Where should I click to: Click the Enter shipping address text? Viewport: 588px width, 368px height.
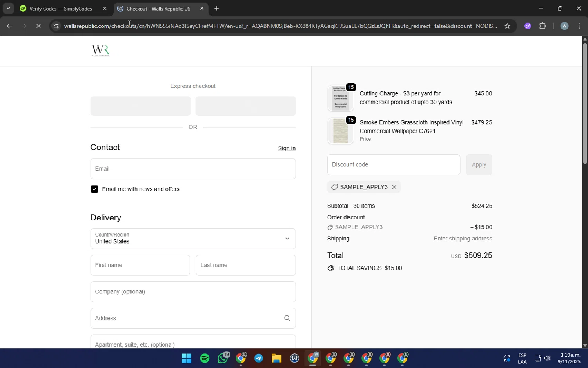(463, 239)
